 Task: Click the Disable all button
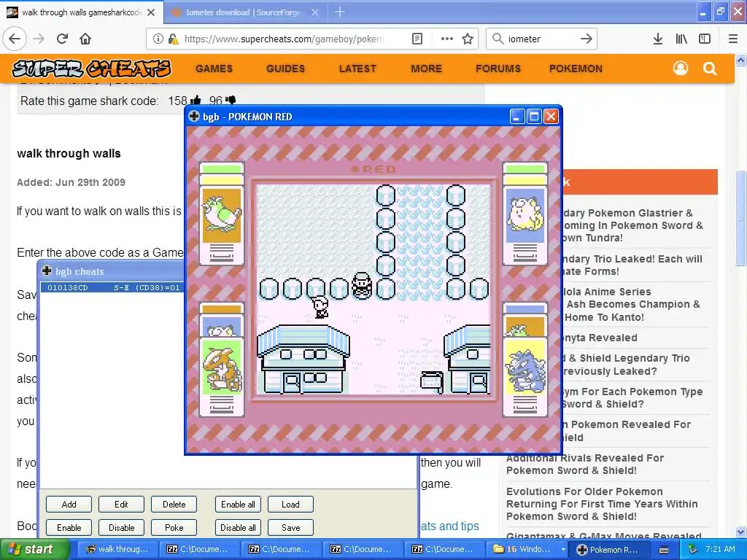(238, 528)
